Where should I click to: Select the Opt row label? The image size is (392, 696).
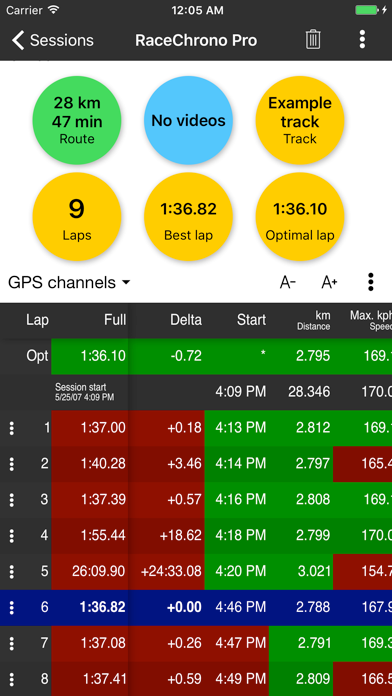tap(37, 356)
